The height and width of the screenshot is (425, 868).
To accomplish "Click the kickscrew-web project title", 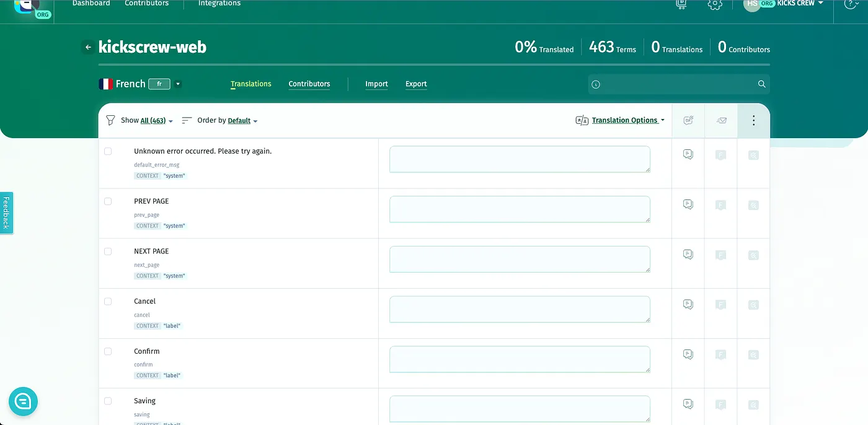I will 153,47.
